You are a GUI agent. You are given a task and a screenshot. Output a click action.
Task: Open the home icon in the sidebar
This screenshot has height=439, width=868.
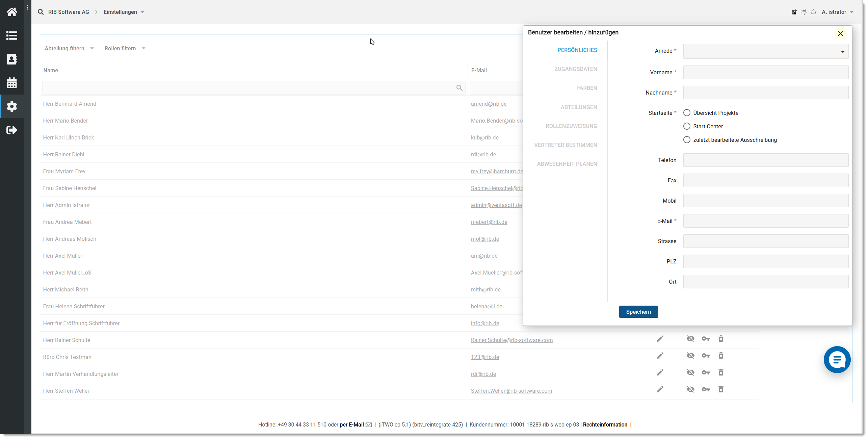click(12, 12)
